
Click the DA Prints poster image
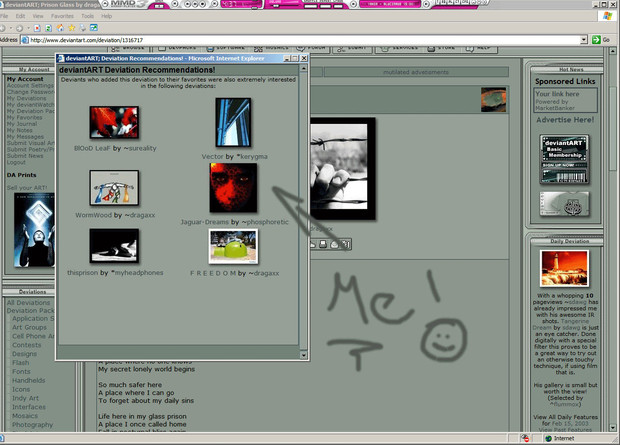pyautogui.click(x=34, y=230)
